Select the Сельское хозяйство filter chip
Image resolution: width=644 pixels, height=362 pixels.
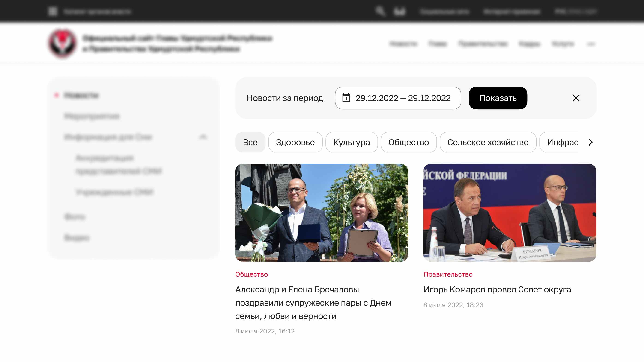(x=488, y=142)
